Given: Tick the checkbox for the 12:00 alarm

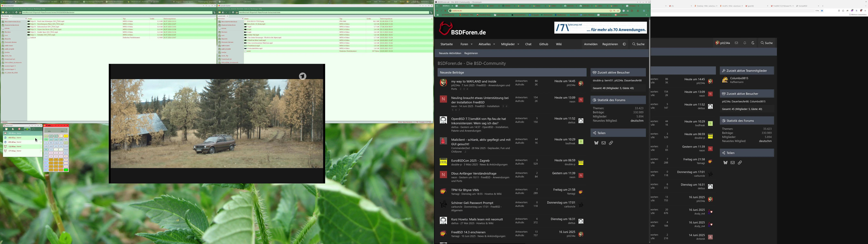Looking at the screenshot, I should [41, 146].
